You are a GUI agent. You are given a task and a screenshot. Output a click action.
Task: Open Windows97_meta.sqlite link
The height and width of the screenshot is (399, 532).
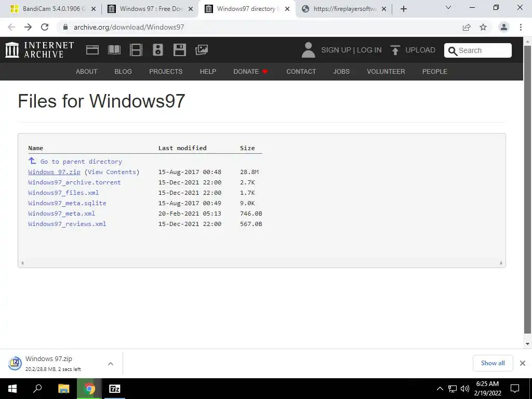67,203
